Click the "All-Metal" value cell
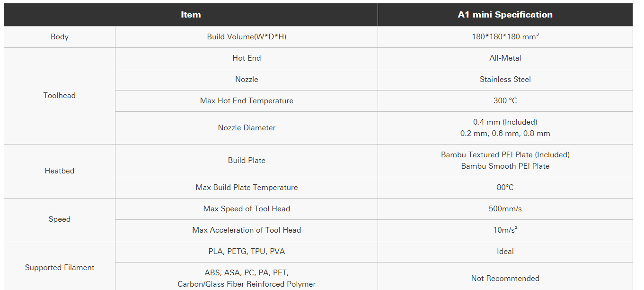This screenshot has height=290, width=644. 505,58
